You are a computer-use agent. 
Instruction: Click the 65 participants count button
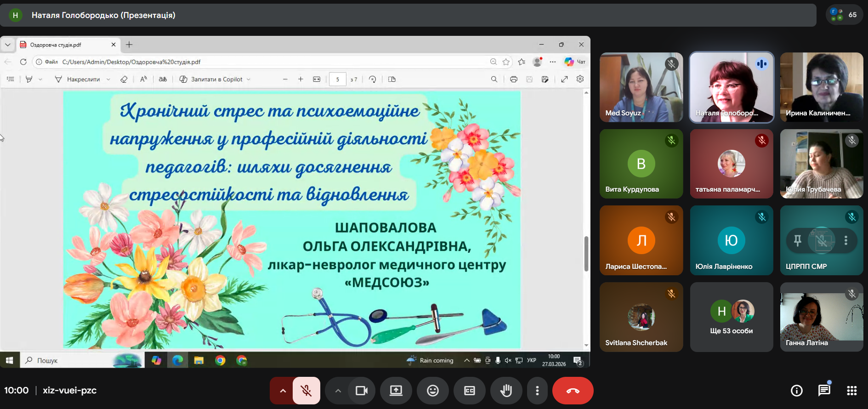844,15
